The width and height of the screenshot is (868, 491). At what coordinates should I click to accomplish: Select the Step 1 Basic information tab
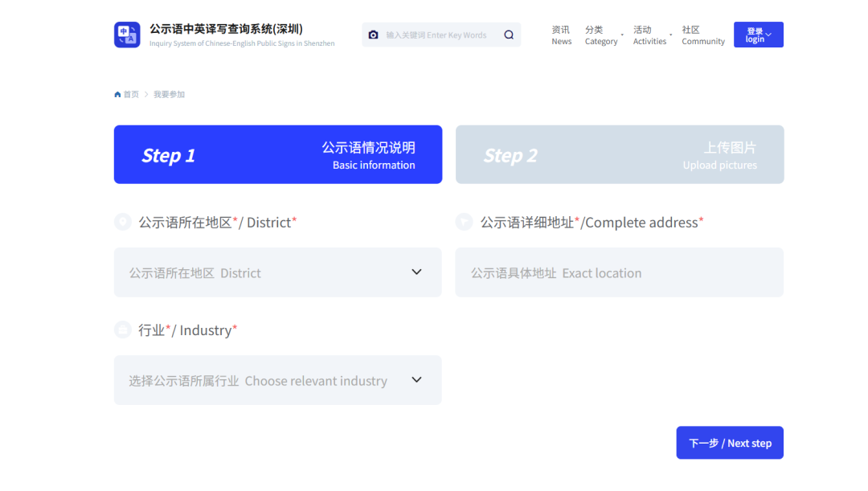(x=277, y=154)
